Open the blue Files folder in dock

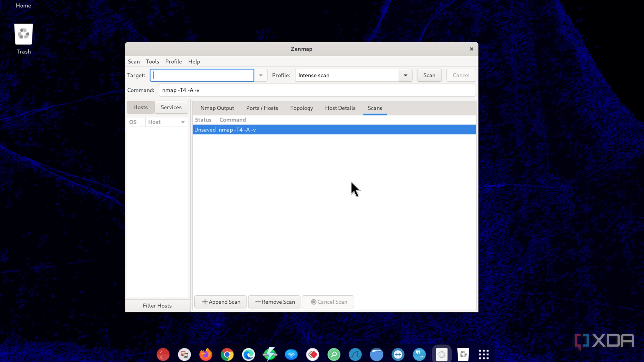[377, 354]
